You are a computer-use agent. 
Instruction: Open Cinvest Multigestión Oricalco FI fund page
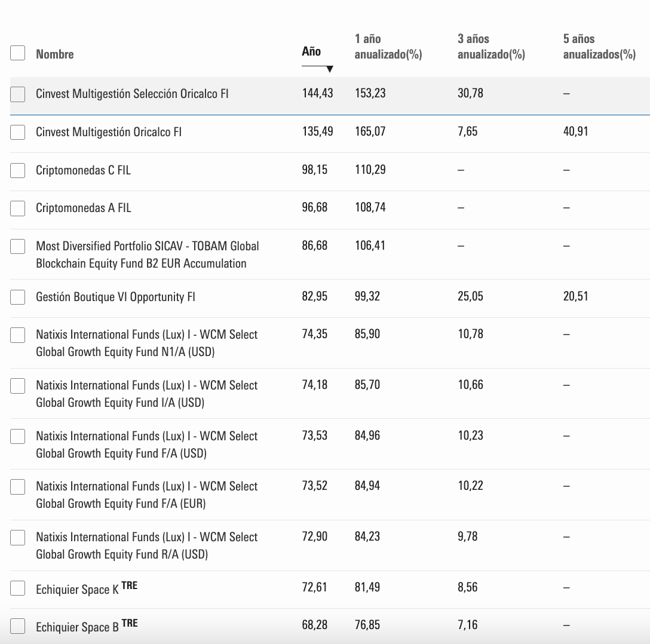pyautogui.click(x=109, y=132)
